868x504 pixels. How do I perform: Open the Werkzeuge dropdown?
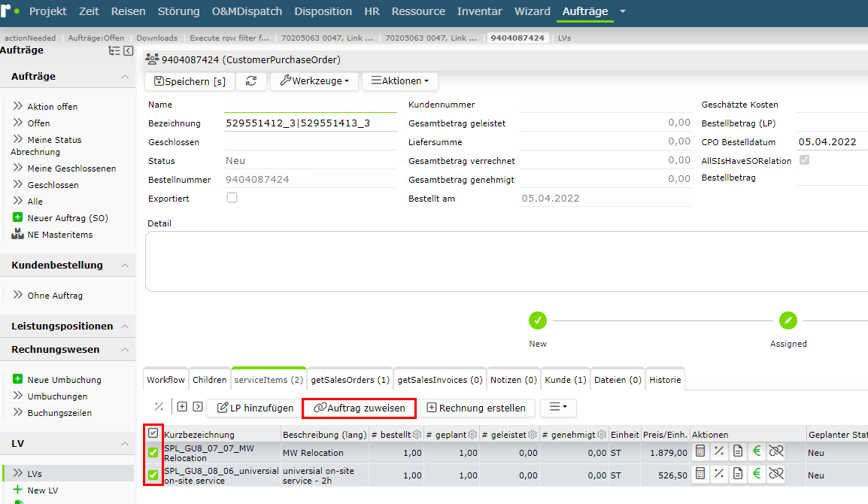[314, 80]
